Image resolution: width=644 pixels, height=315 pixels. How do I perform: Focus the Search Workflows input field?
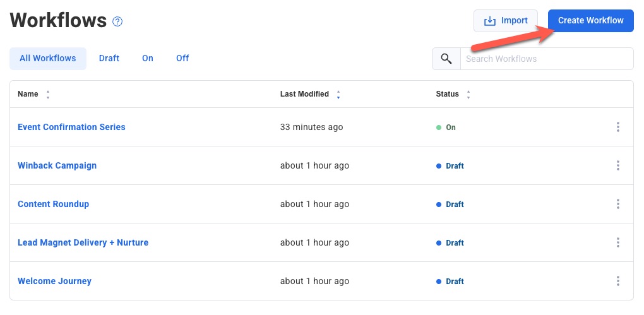click(546, 59)
